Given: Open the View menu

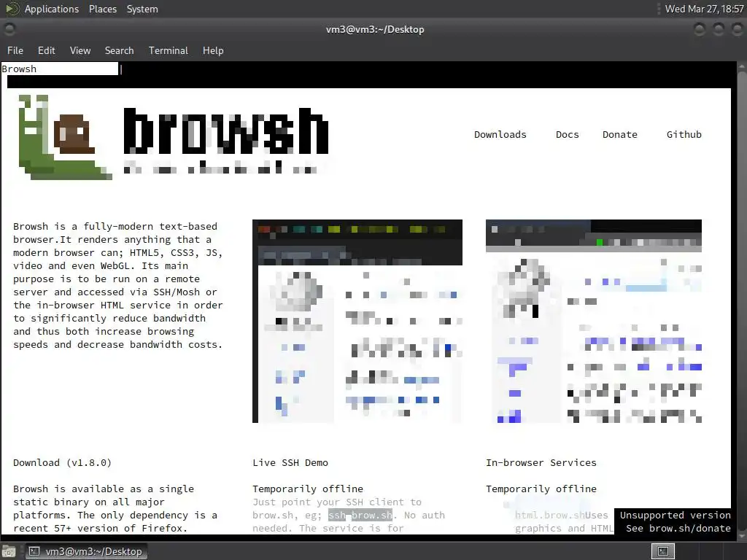Looking at the screenshot, I should 80,50.
